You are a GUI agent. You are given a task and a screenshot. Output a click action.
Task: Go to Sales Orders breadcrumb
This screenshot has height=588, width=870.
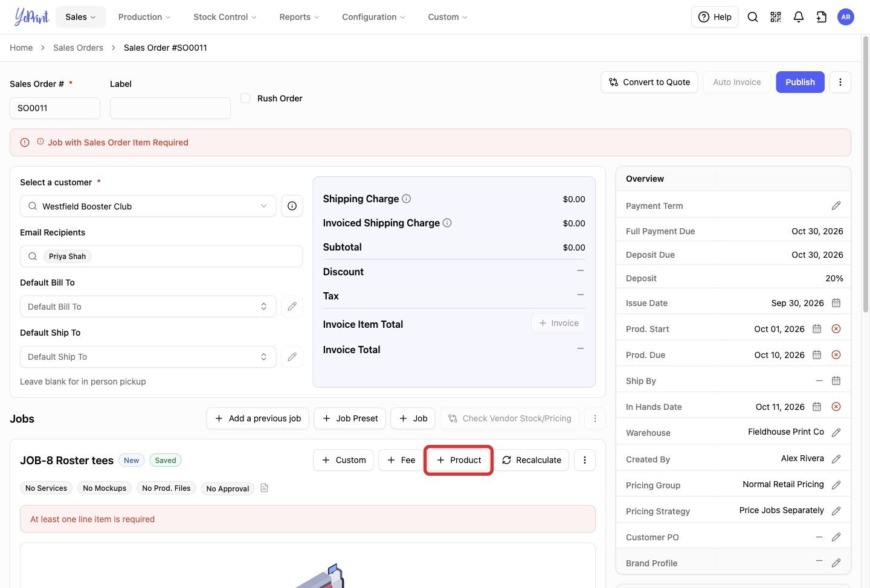point(78,48)
